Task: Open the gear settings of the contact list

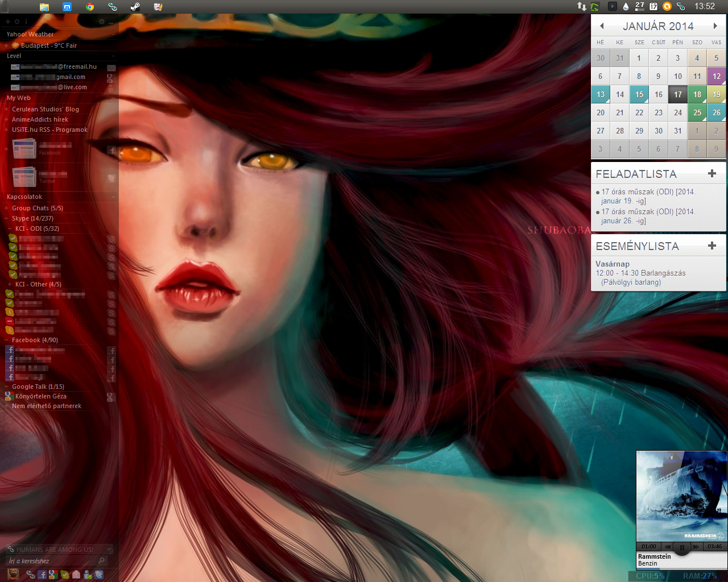Action: click(102, 22)
